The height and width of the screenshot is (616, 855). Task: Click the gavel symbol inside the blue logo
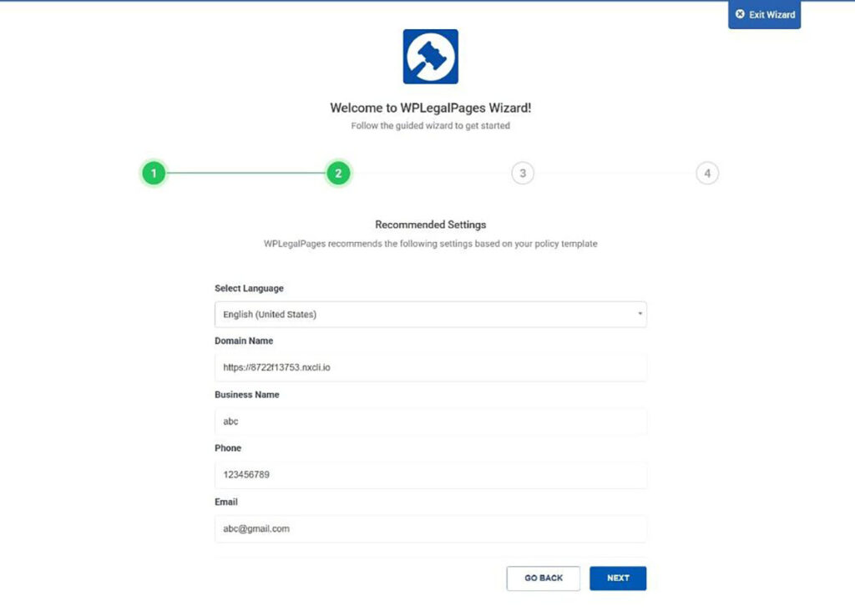pyautogui.click(x=430, y=56)
